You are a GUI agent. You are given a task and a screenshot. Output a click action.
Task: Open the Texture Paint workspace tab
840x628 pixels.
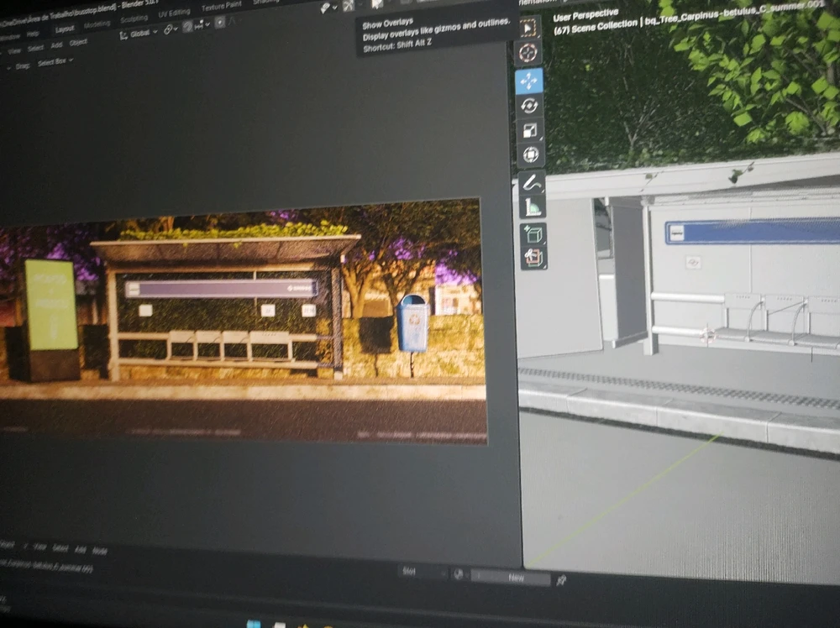coord(221,8)
